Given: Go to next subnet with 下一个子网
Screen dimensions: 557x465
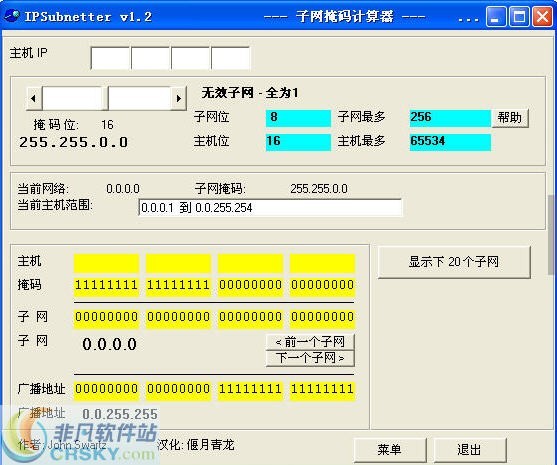Looking at the screenshot, I should 310,358.
